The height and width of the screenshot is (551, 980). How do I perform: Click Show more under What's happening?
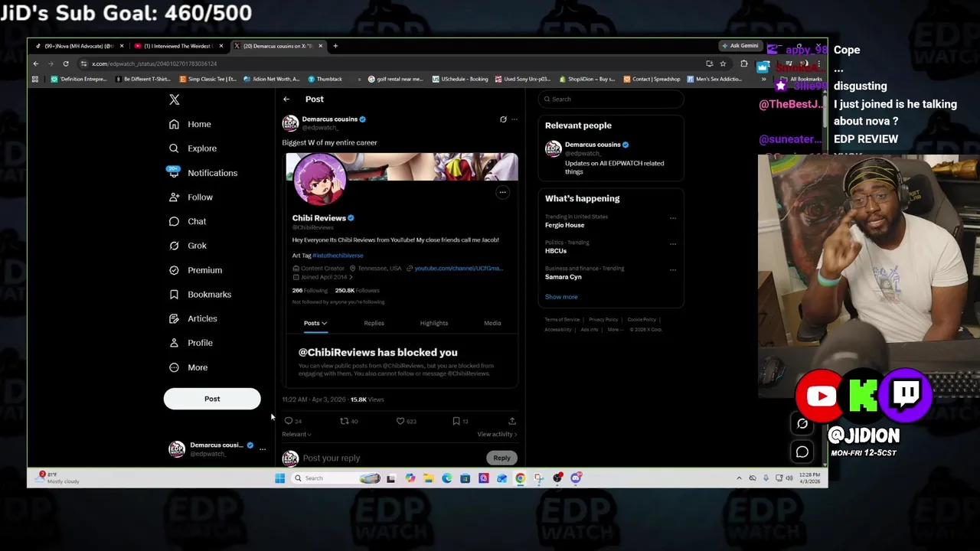coord(561,297)
